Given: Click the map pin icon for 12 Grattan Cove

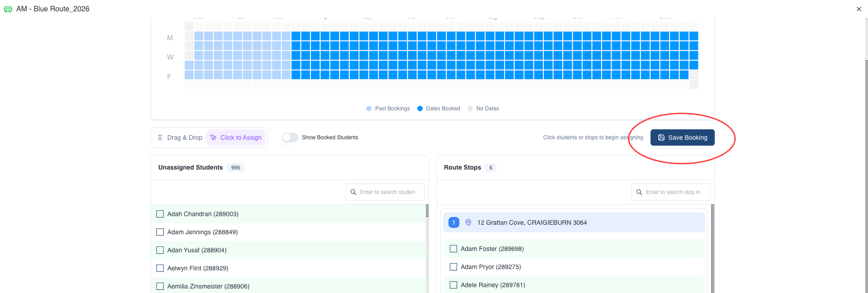Looking at the screenshot, I should click(x=468, y=222).
